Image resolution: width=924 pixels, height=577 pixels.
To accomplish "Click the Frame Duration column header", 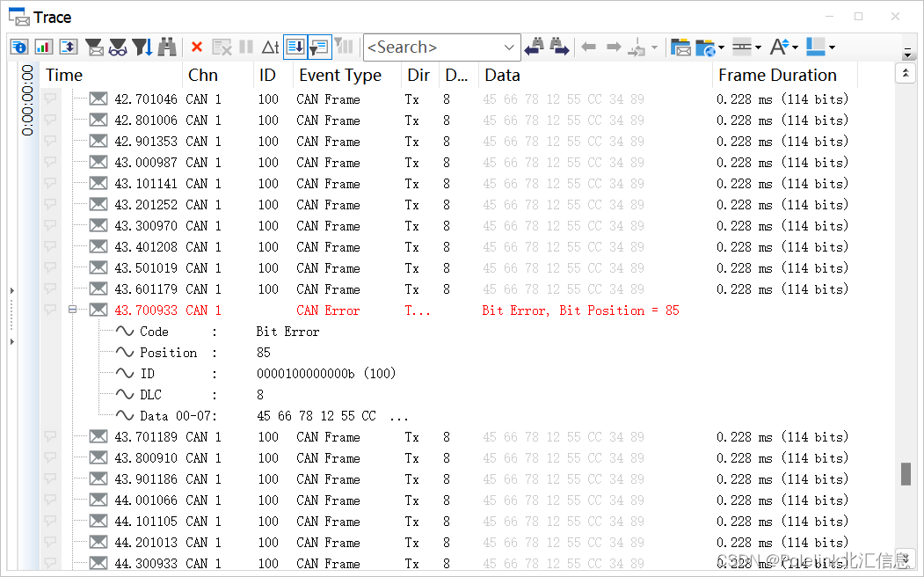I will pyautogui.click(x=784, y=76).
